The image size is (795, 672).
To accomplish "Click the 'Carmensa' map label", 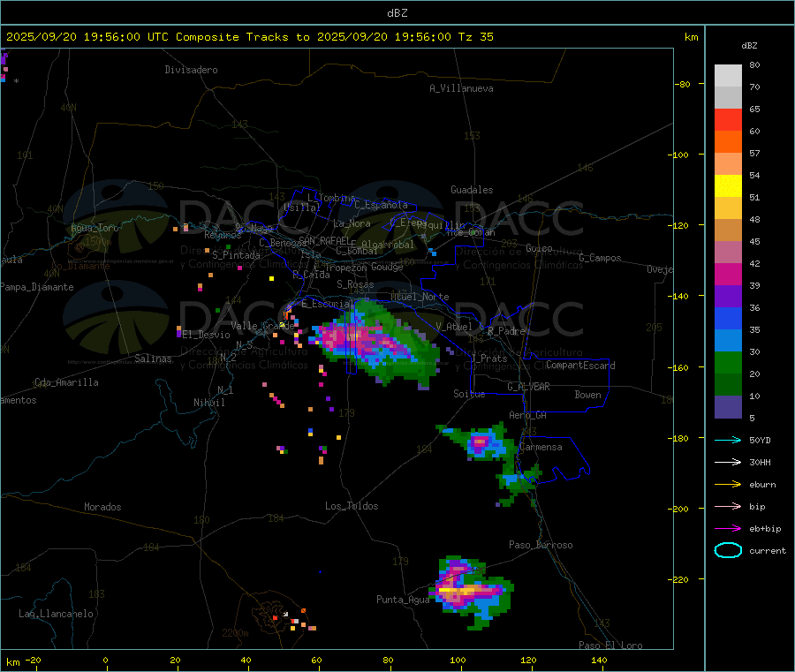I will point(541,447).
